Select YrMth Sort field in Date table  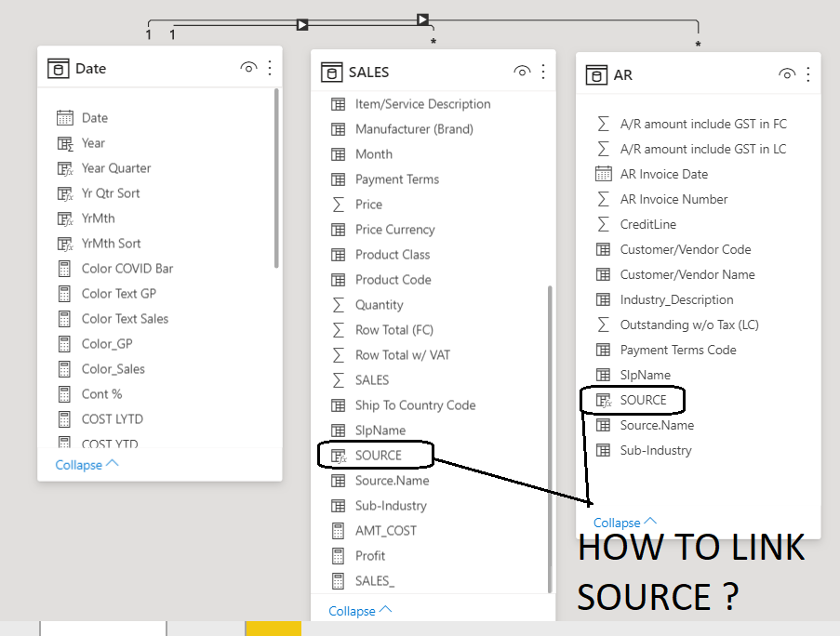111,244
